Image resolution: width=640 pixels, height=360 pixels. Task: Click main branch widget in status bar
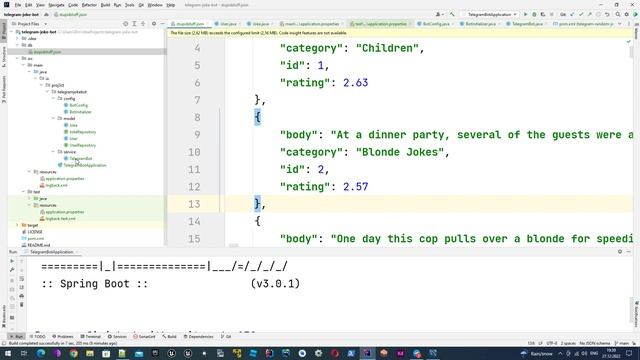(622, 343)
